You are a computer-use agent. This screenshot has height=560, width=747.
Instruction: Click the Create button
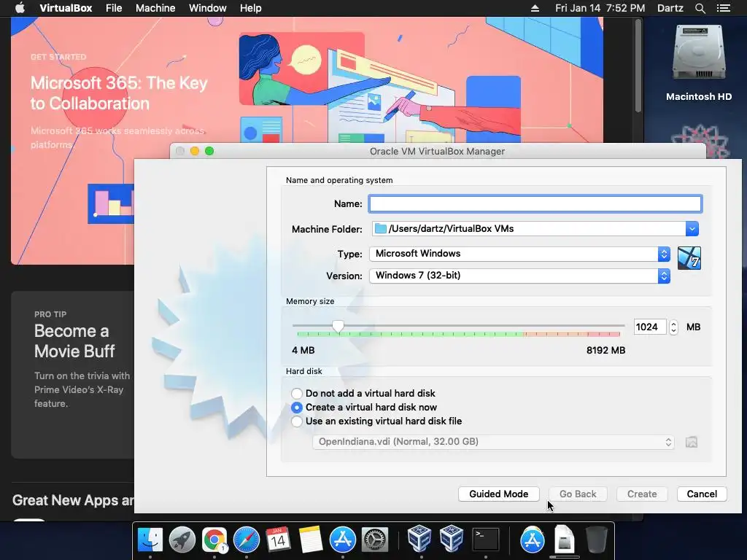[642, 494]
